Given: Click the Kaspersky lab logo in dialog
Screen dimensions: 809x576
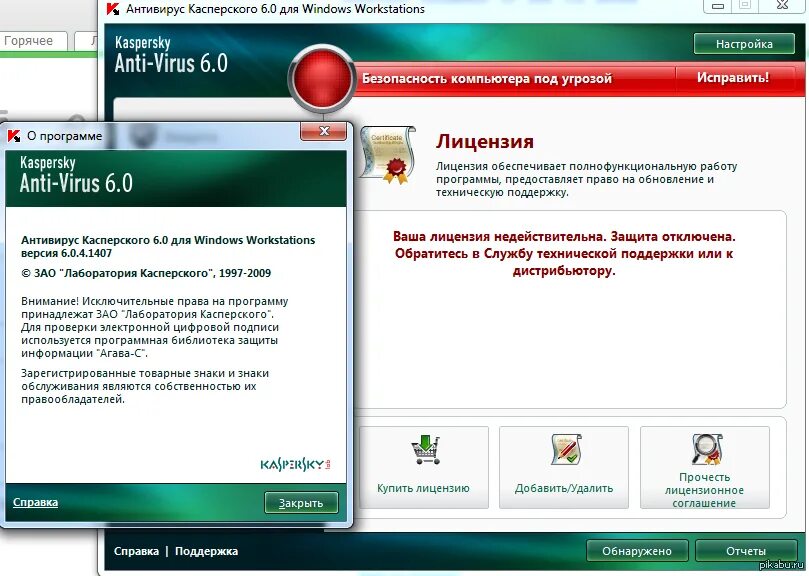Looking at the screenshot, I should pyautogui.click(x=295, y=464).
